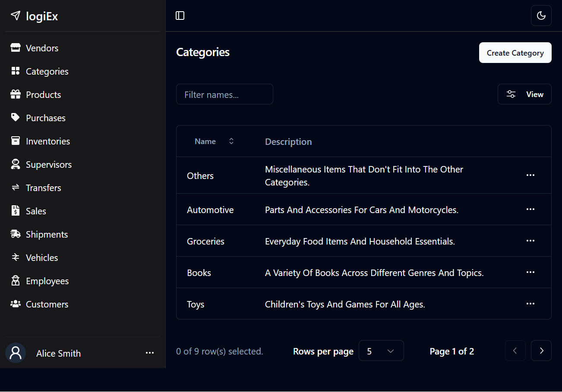Click the Create Category button
The height and width of the screenshot is (392, 562).
click(515, 53)
